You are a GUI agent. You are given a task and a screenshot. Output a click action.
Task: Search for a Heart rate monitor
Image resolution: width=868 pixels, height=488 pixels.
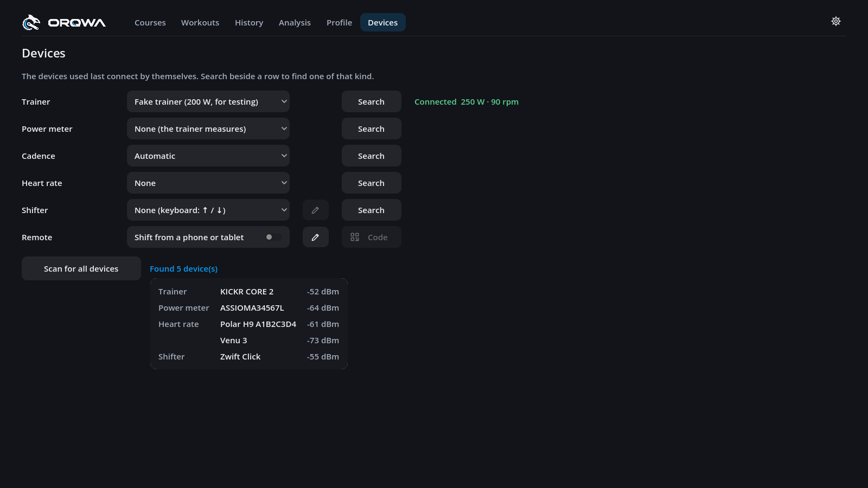[372, 183]
